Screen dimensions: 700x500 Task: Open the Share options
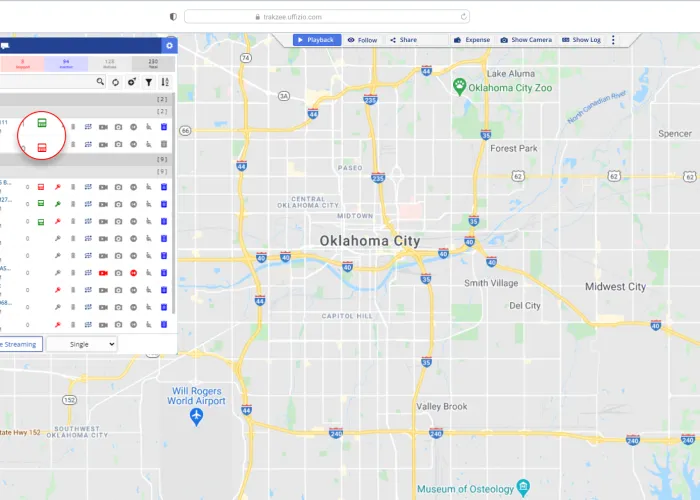(x=403, y=40)
